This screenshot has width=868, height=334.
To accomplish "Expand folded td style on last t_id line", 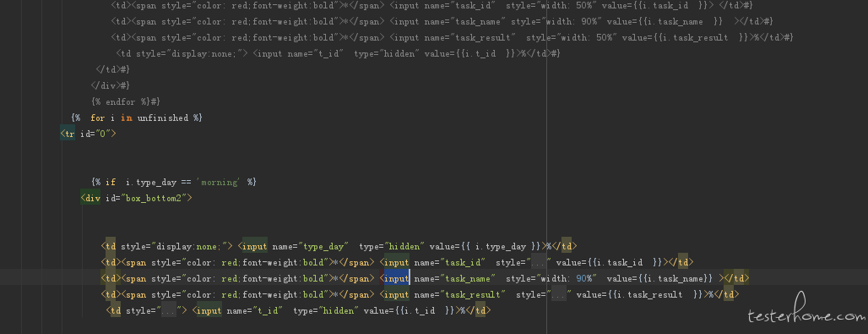I will click(169, 310).
